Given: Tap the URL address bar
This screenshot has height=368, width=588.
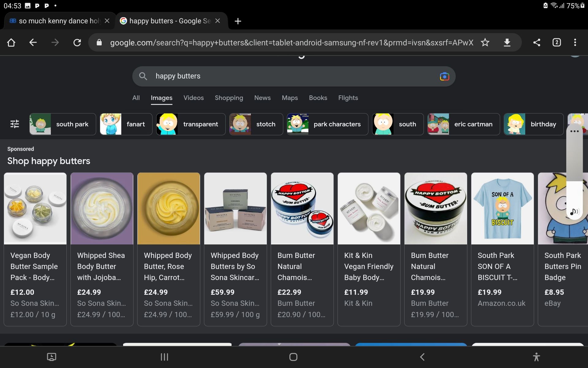Looking at the screenshot, I should pyautogui.click(x=292, y=42).
